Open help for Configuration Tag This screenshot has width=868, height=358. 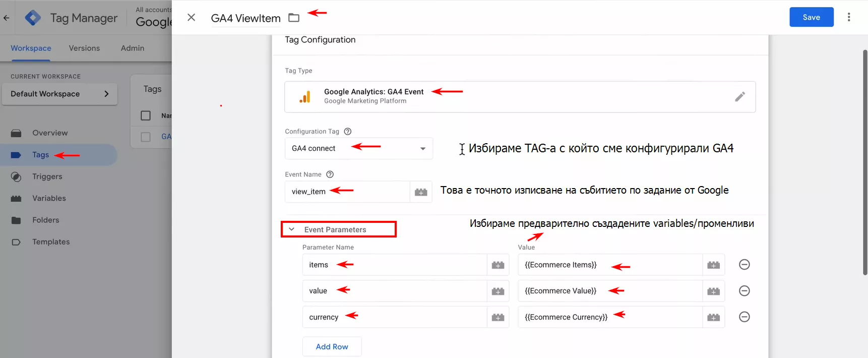click(347, 131)
